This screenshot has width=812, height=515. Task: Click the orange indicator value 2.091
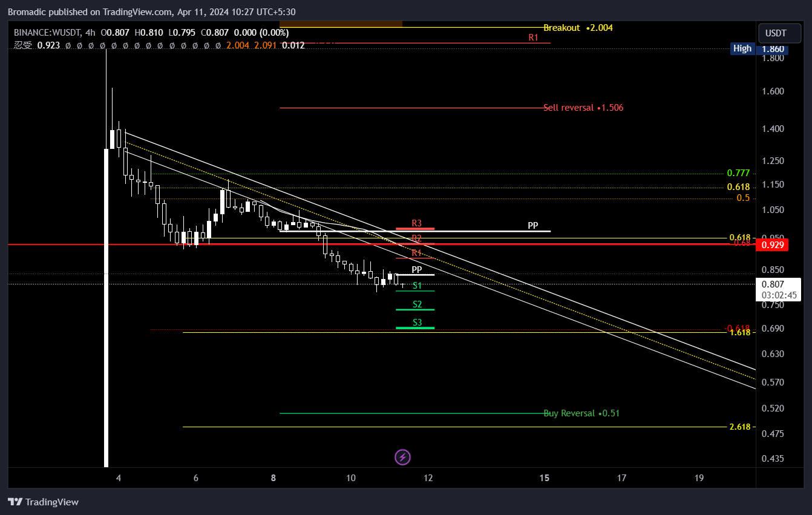266,45
